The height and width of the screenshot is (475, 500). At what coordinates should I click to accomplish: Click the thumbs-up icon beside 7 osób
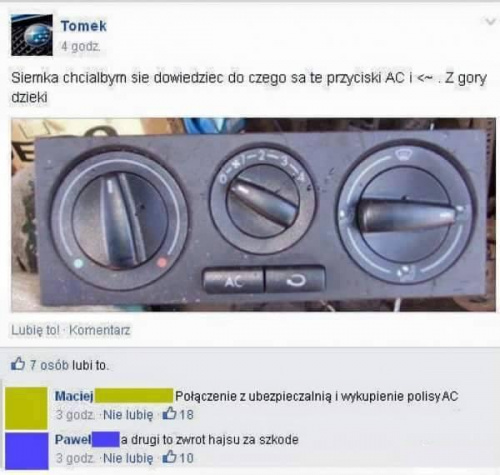[x=18, y=364]
